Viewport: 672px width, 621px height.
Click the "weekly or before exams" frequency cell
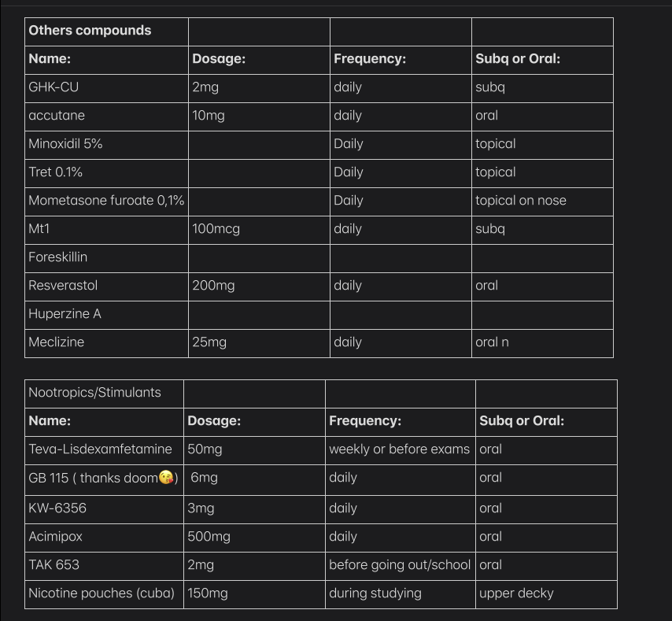click(399, 449)
